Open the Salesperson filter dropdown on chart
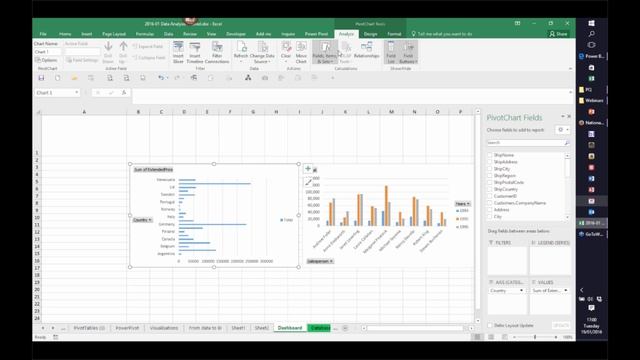Image resolution: width=640 pixels, height=360 pixels. pos(320,261)
